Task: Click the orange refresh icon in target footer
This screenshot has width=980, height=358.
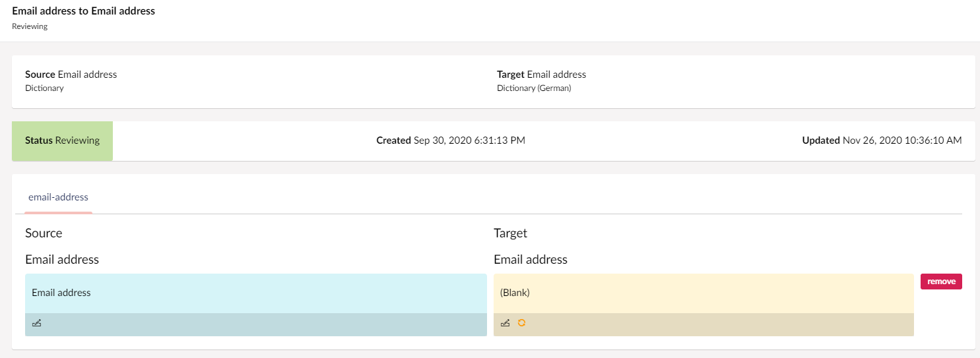Action: point(521,323)
